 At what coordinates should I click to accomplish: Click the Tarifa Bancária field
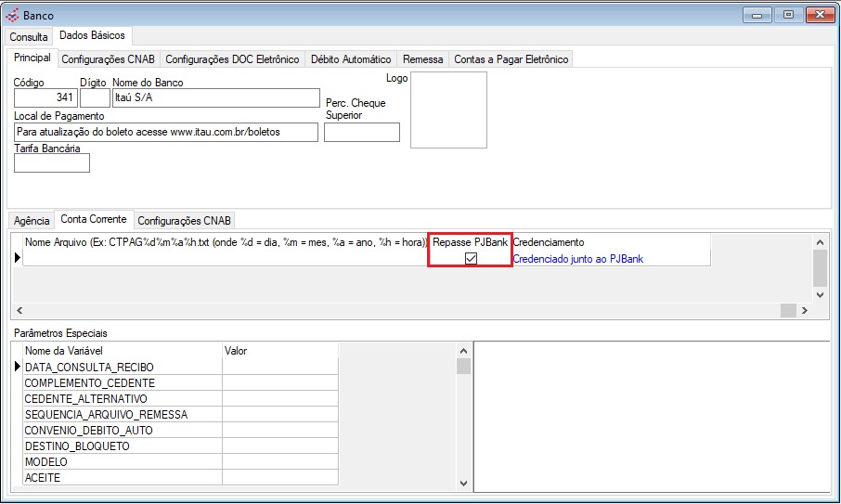point(52,163)
